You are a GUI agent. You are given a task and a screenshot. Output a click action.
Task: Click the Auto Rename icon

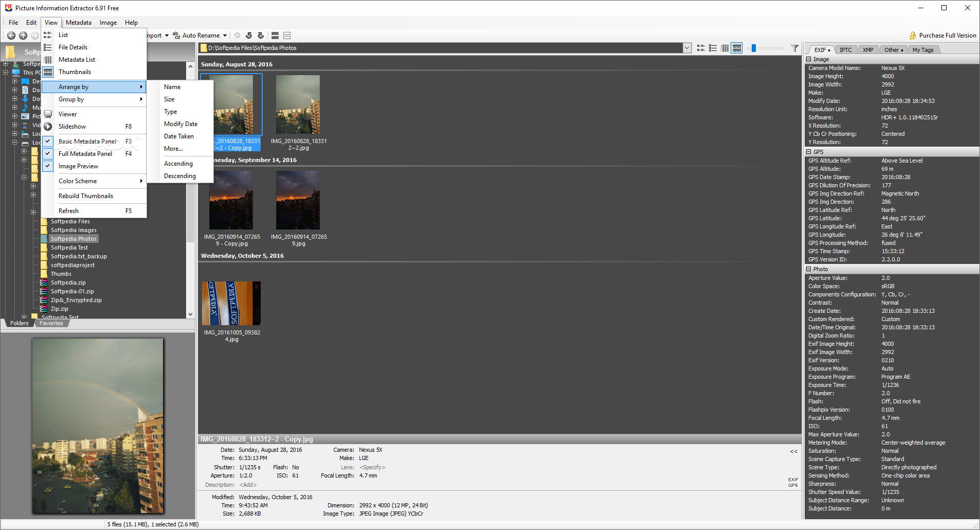coord(176,36)
